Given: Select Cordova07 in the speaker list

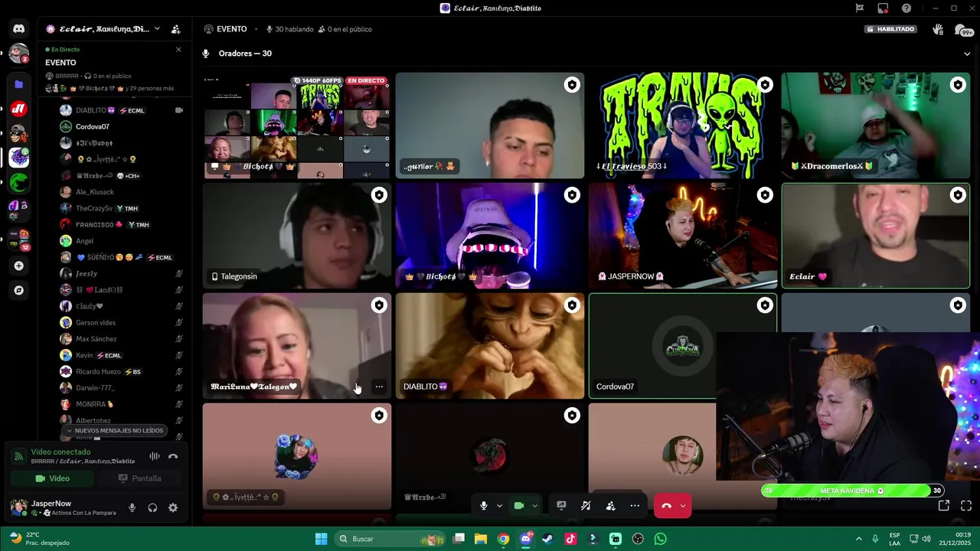Looking at the screenshot, I should click(92, 126).
